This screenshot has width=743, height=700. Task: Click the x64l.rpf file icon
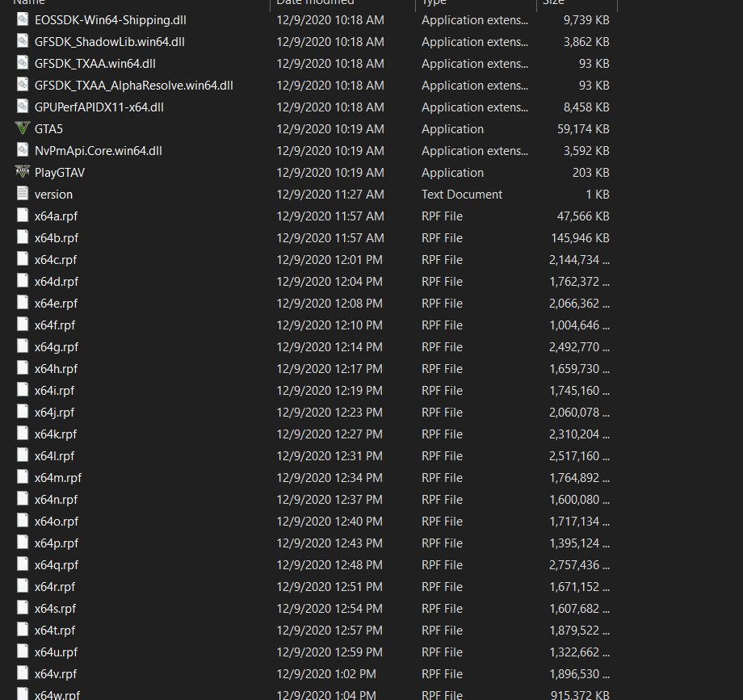23,455
